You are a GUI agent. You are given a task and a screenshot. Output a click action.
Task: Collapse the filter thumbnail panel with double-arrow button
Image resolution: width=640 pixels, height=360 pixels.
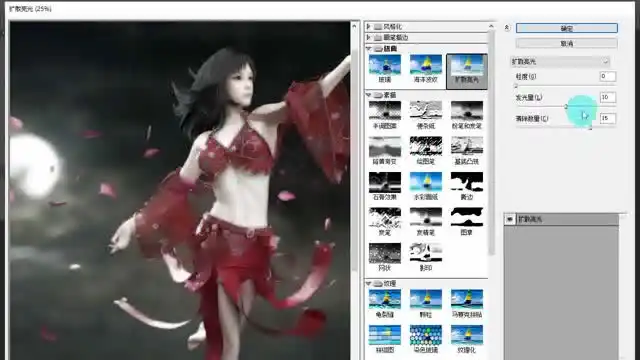point(507,27)
